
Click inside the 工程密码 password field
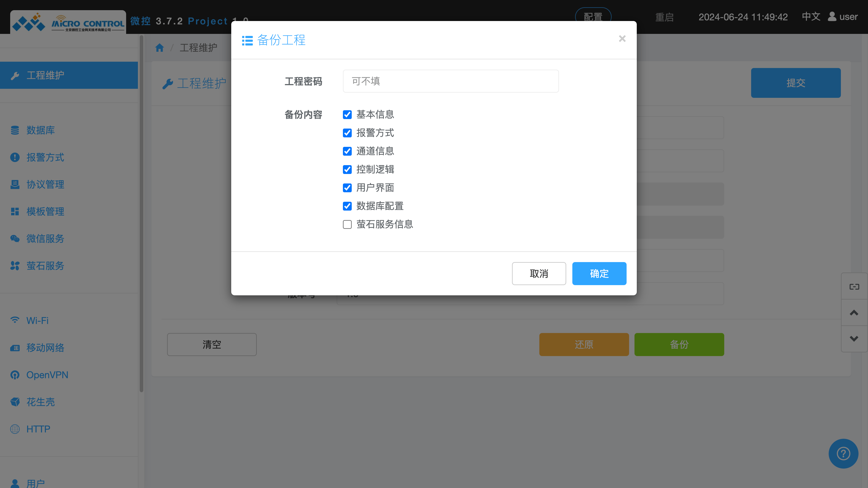(x=451, y=81)
